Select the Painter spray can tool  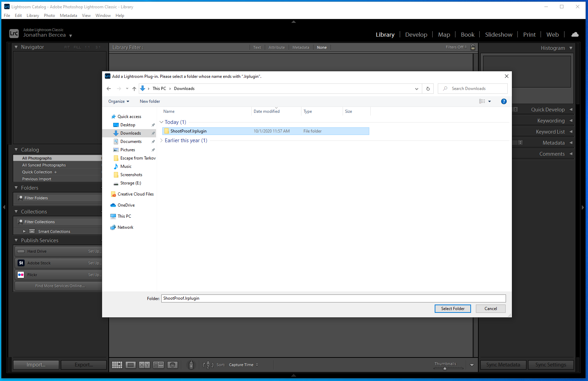coord(191,365)
